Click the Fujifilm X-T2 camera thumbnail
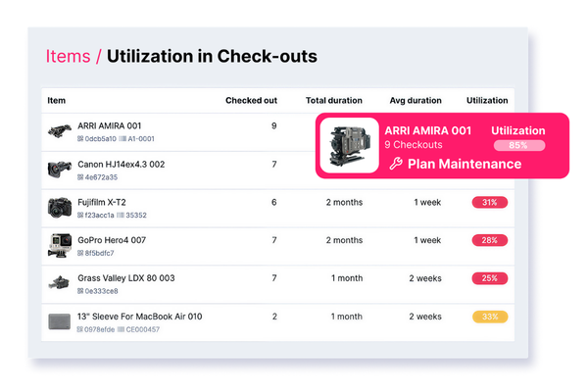 point(60,208)
